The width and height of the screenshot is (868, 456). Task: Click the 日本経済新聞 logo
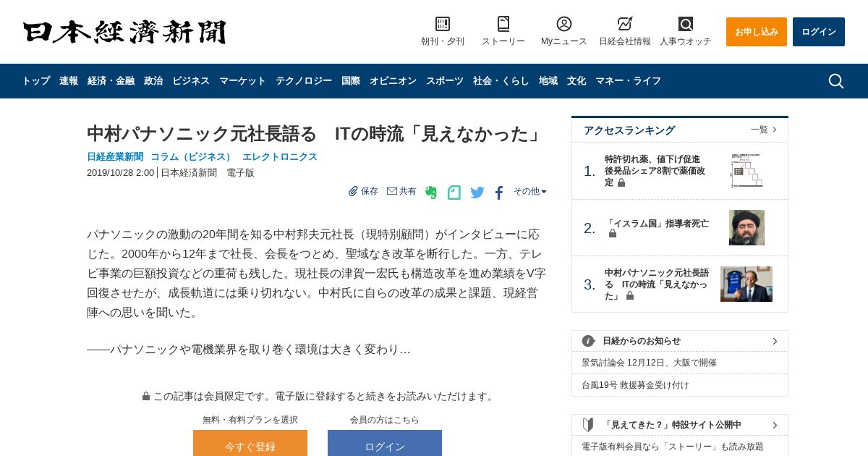click(x=124, y=32)
